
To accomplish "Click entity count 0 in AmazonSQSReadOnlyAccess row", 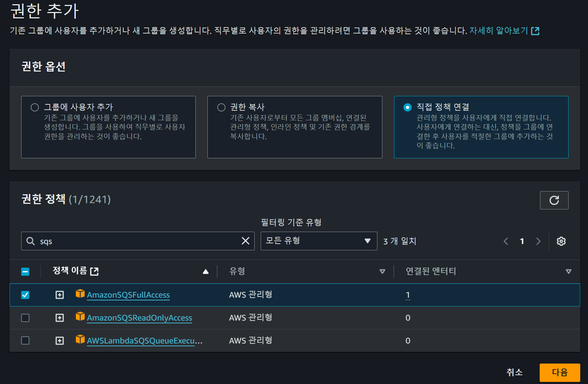I will (408, 318).
